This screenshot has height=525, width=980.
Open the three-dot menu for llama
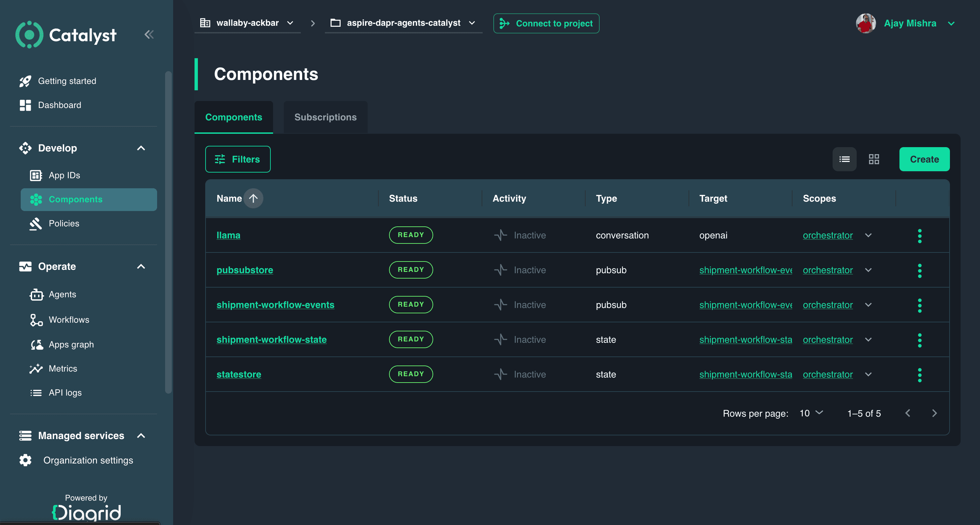coord(920,236)
